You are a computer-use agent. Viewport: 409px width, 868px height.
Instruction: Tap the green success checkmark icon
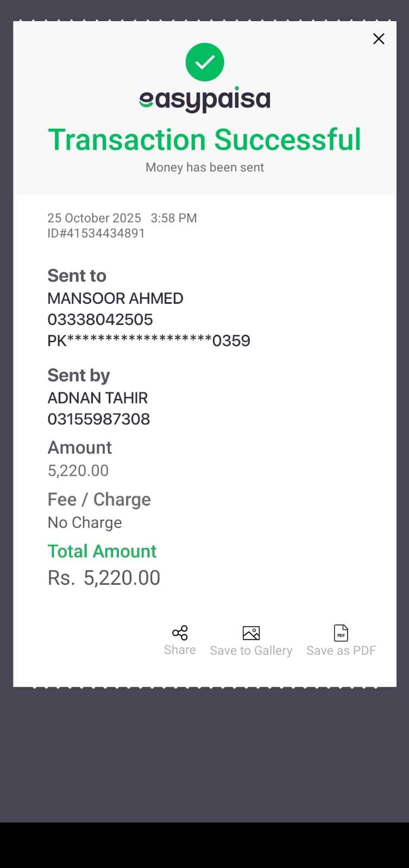click(x=205, y=62)
